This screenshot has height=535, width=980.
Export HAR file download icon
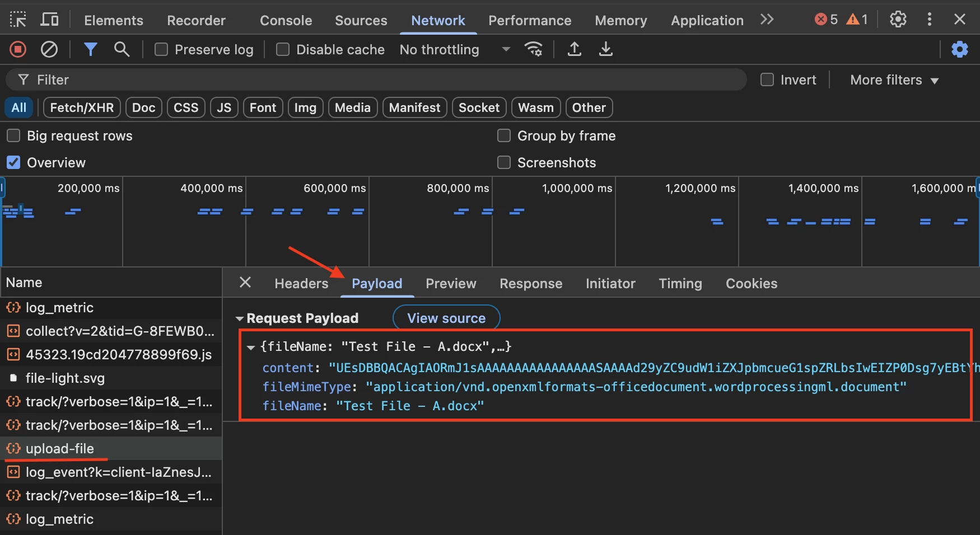pos(606,50)
